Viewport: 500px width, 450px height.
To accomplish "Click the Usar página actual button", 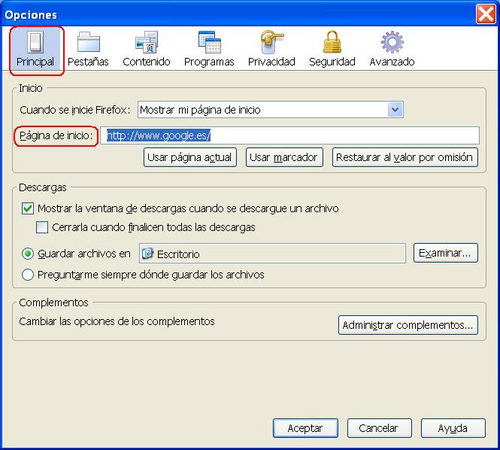I will (x=190, y=157).
